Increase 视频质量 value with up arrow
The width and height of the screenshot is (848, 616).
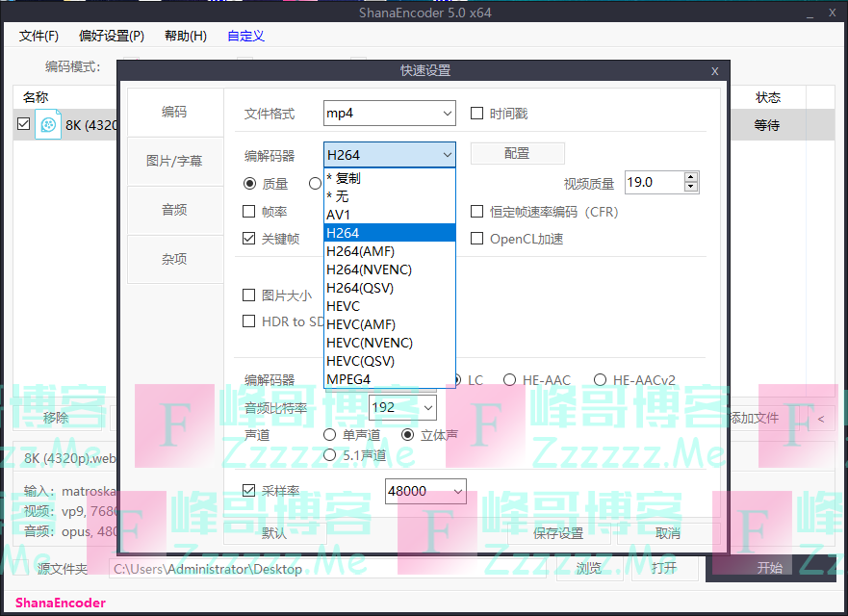pos(690,177)
